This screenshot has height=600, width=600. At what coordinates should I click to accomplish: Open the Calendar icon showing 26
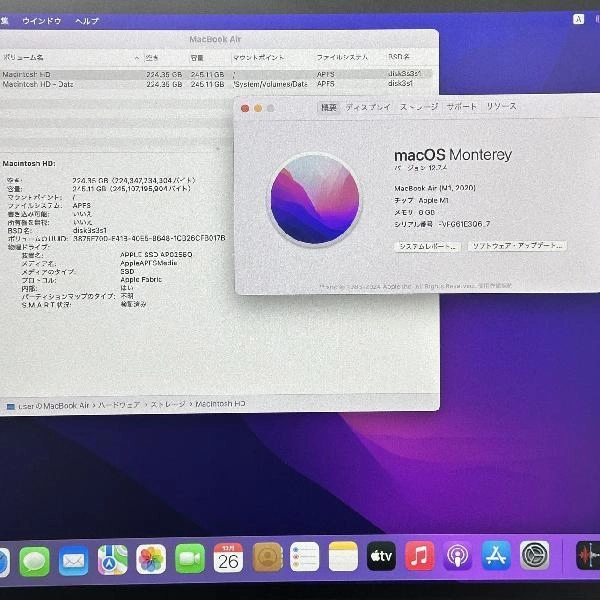(x=228, y=558)
